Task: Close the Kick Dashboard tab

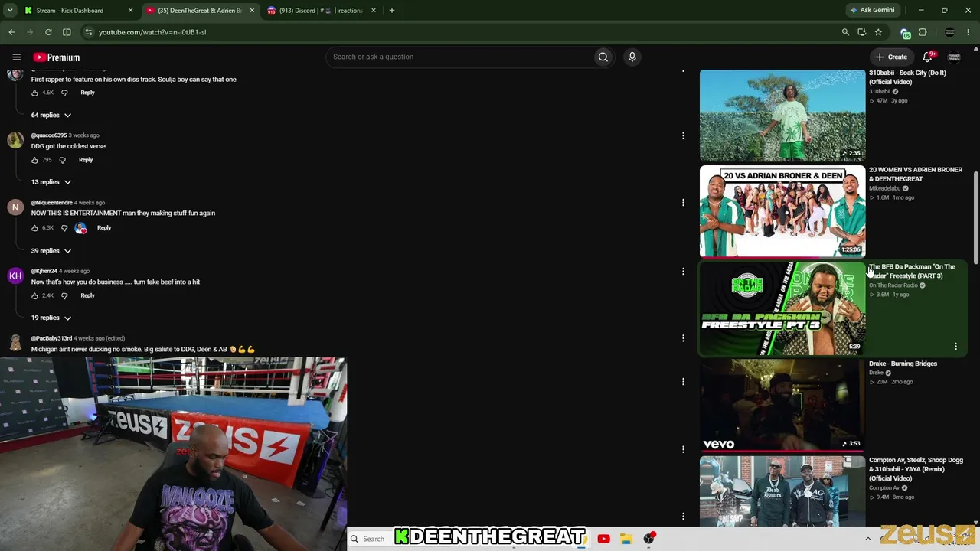Action: (130, 11)
